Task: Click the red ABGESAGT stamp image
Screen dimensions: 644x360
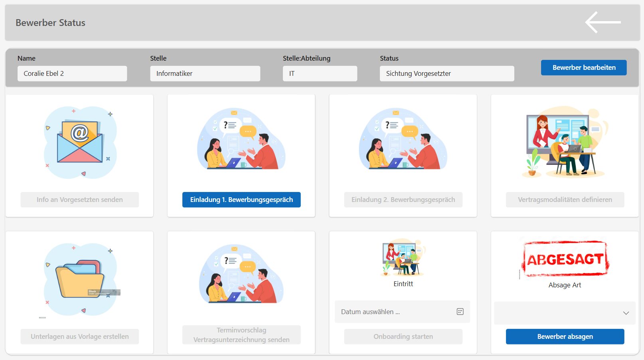Action: tap(565, 259)
